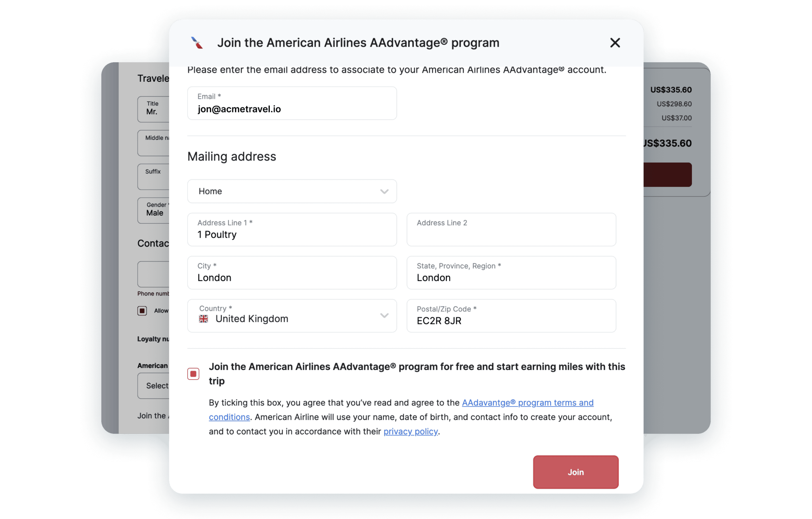Click the Address Line 2 field

click(x=511, y=229)
